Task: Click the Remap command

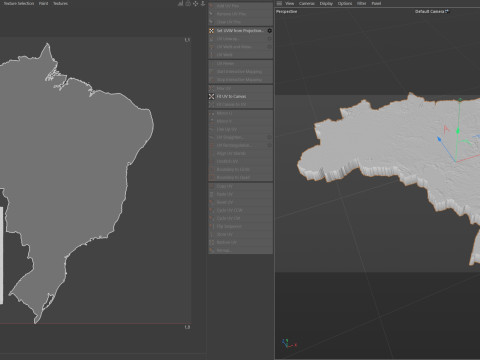Action: 240,250
